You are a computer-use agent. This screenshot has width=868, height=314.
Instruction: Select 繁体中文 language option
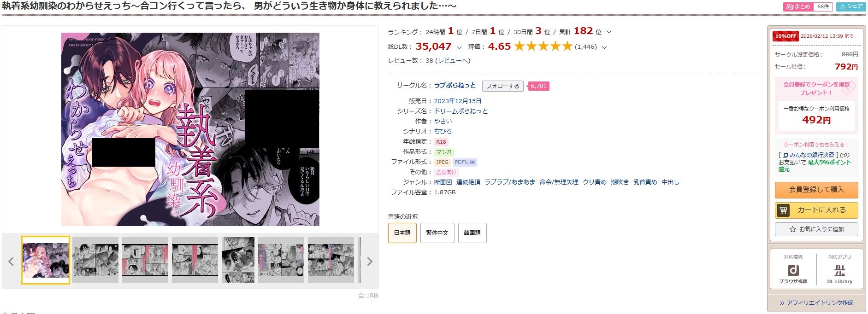437,233
